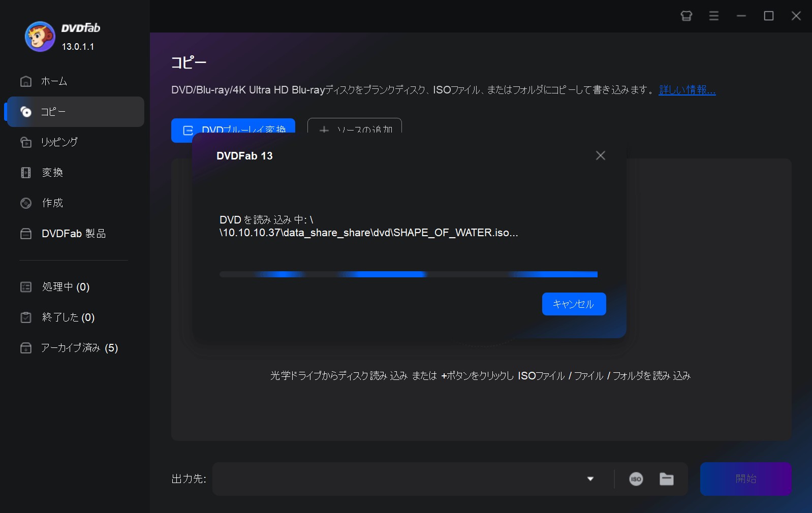Go to ホーム in the sidebar
This screenshot has height=513, width=812.
[75, 81]
